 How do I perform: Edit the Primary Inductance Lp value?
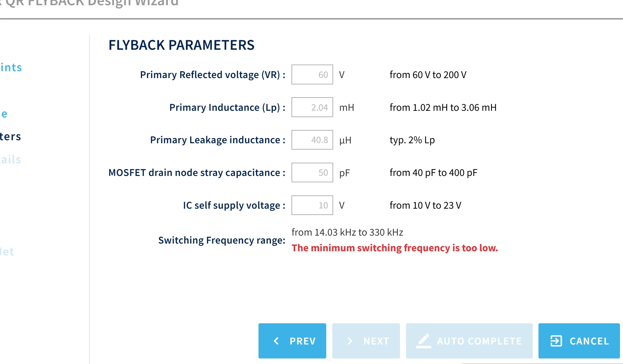[312, 107]
